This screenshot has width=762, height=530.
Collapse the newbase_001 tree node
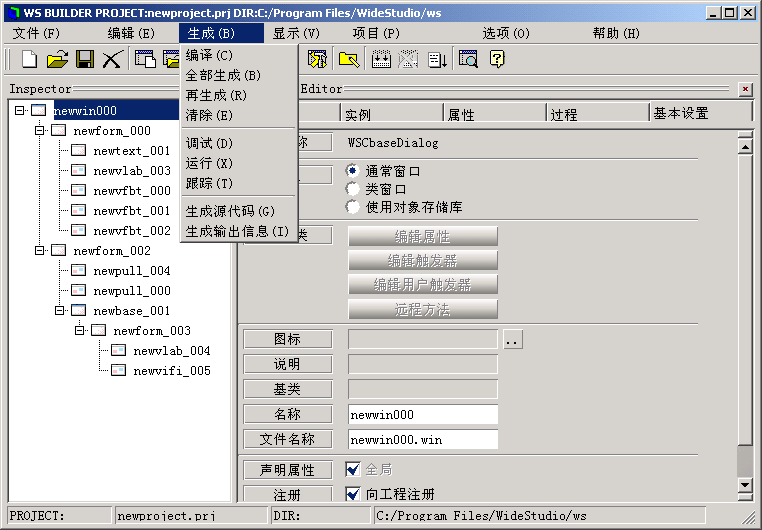(x=59, y=310)
